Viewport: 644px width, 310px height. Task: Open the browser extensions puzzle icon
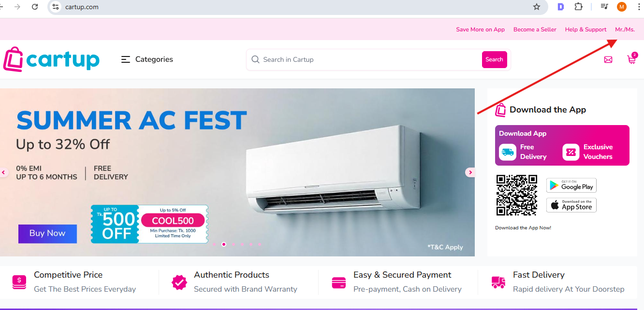[x=578, y=7]
